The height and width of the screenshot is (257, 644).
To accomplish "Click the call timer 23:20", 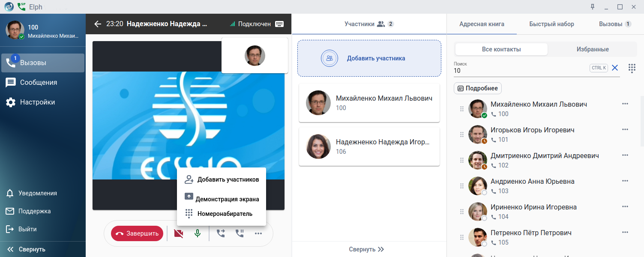I will coord(115,24).
